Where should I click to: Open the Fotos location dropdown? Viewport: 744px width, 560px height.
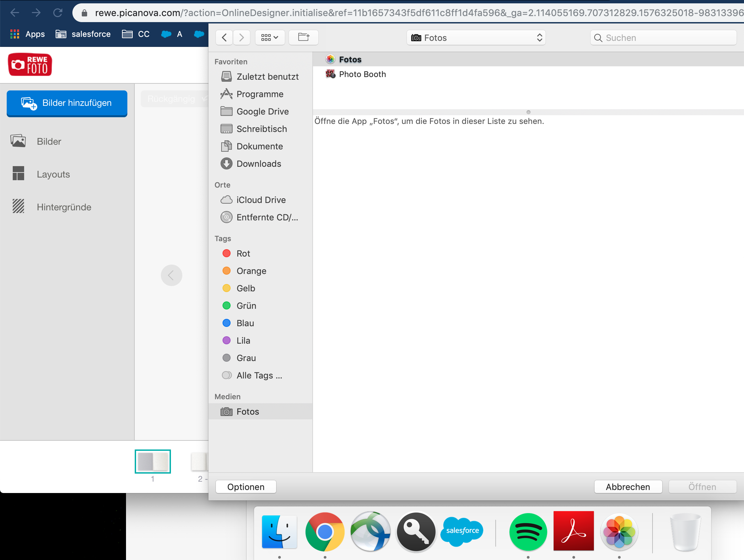[476, 38]
